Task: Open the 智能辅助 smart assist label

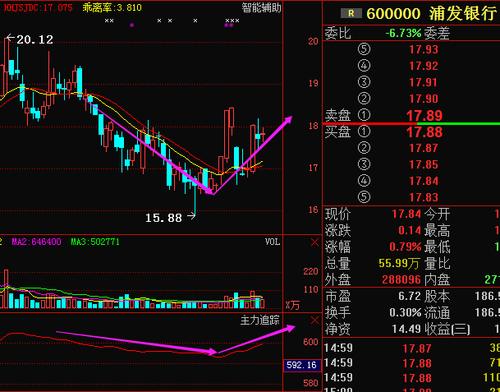Action: [x=261, y=7]
